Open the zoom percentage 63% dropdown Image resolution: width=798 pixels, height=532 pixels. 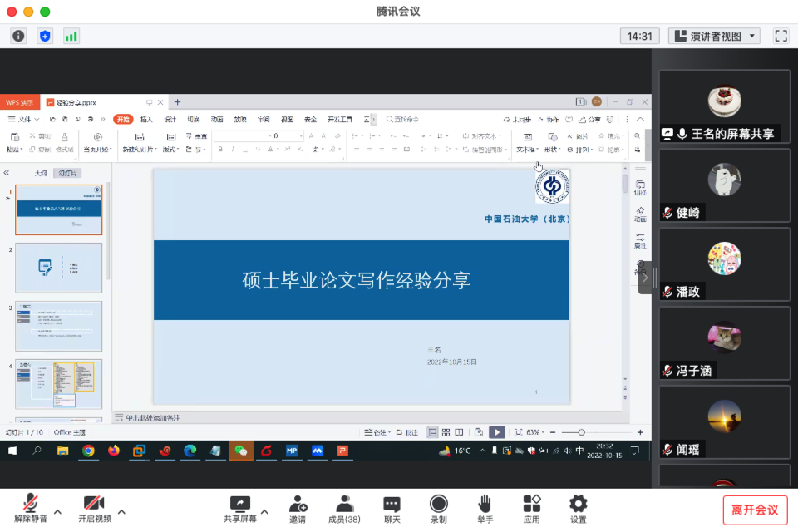(x=538, y=432)
